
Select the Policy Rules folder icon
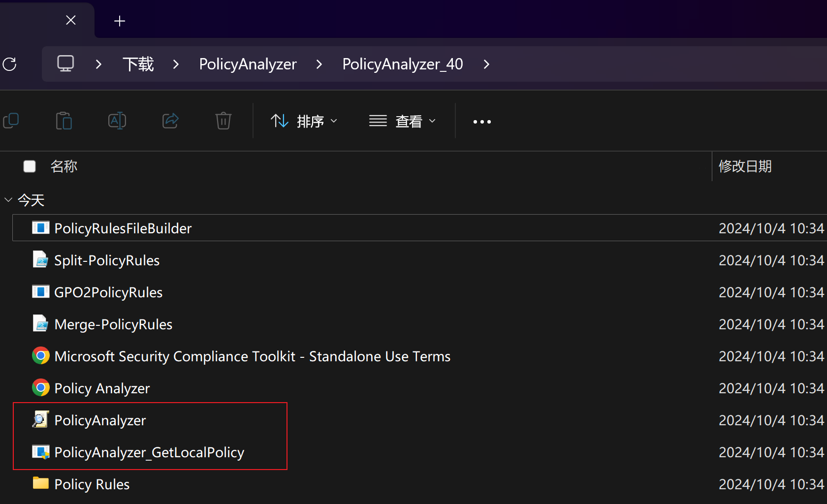point(41,483)
